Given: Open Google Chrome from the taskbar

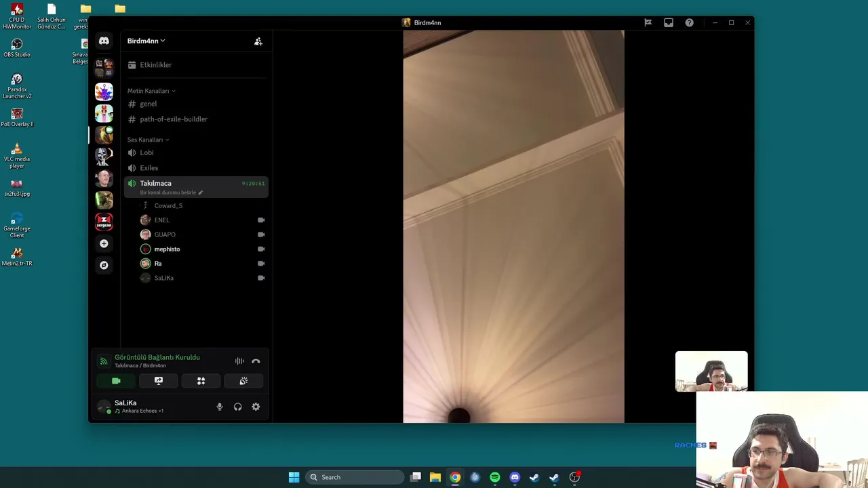Looking at the screenshot, I should pyautogui.click(x=455, y=477).
